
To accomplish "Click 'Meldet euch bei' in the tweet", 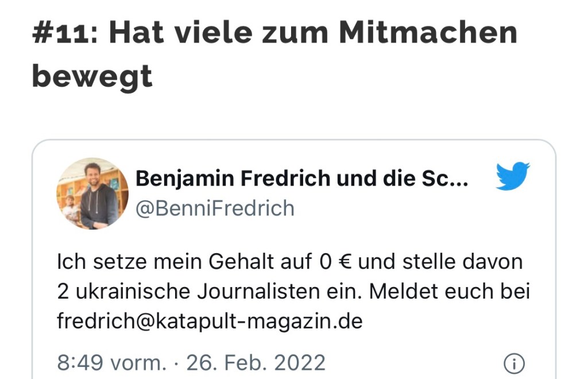I will (x=449, y=291).
